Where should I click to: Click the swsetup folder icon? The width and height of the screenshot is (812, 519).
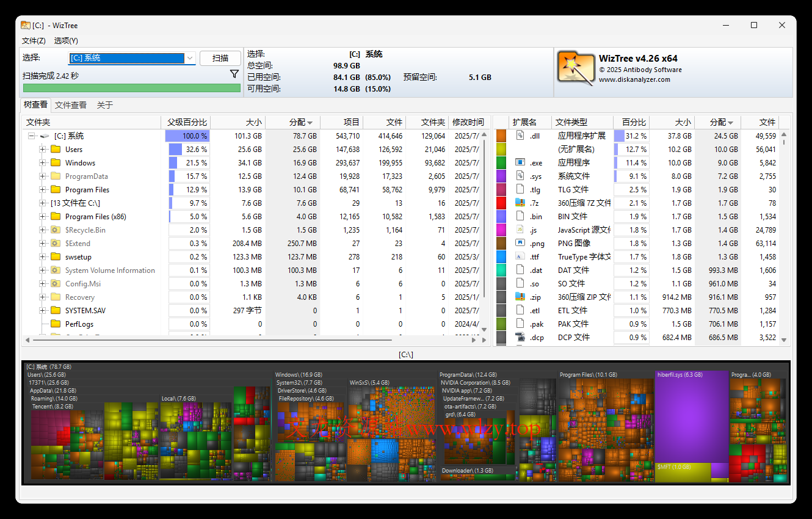[54, 256]
